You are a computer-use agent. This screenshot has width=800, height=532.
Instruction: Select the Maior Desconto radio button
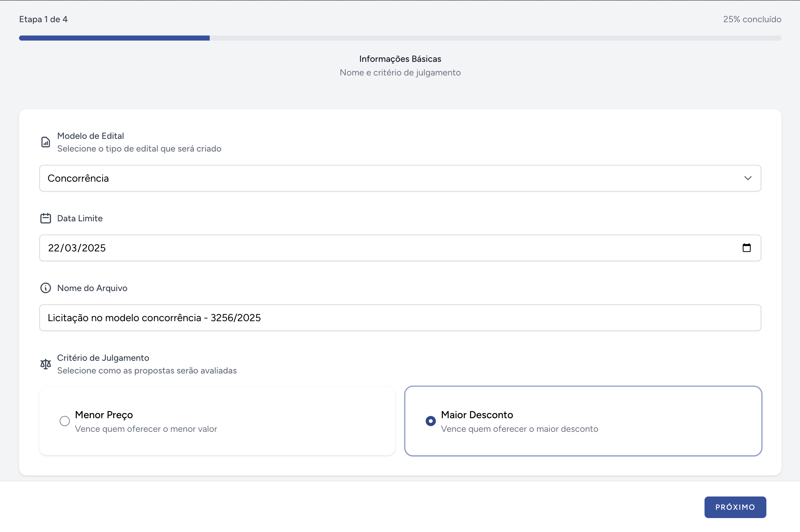pos(430,421)
